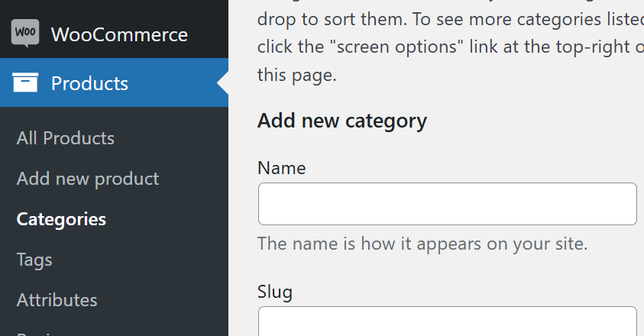Select the Products menu label
The image size is (644, 336).
[89, 83]
